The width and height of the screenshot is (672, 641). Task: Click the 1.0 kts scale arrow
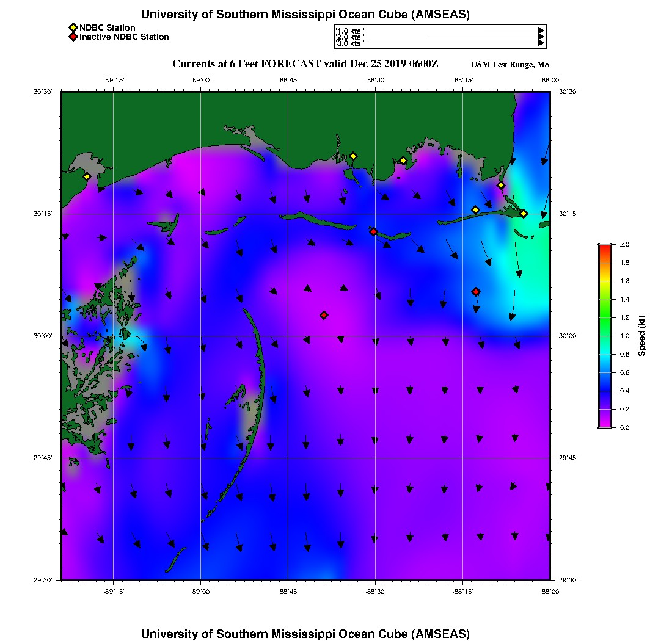point(513,30)
